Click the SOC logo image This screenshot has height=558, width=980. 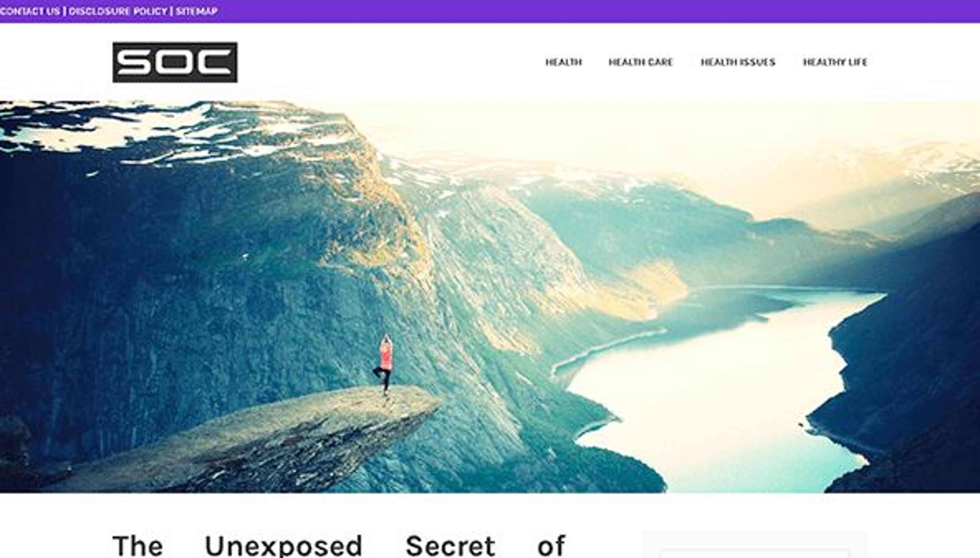(x=175, y=62)
